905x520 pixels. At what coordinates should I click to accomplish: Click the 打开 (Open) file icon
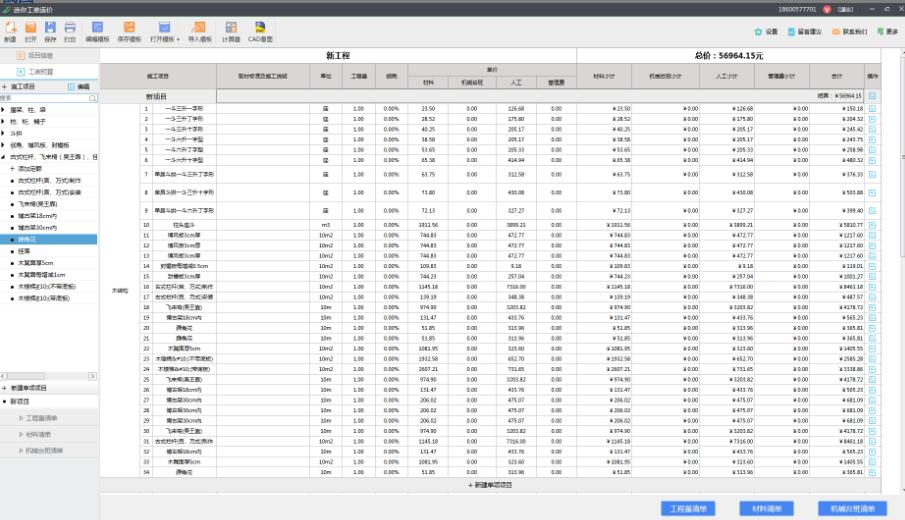(x=30, y=29)
